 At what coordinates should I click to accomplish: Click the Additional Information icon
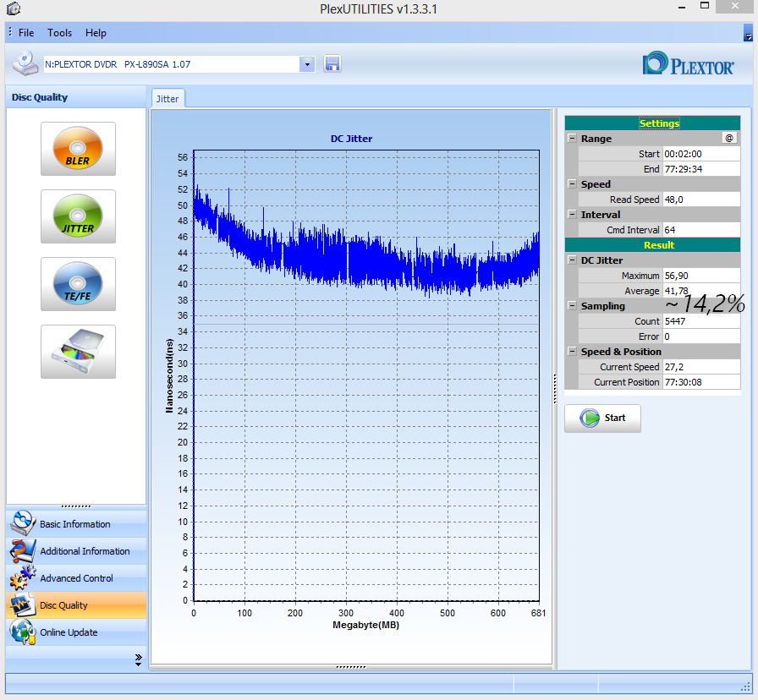tap(23, 550)
